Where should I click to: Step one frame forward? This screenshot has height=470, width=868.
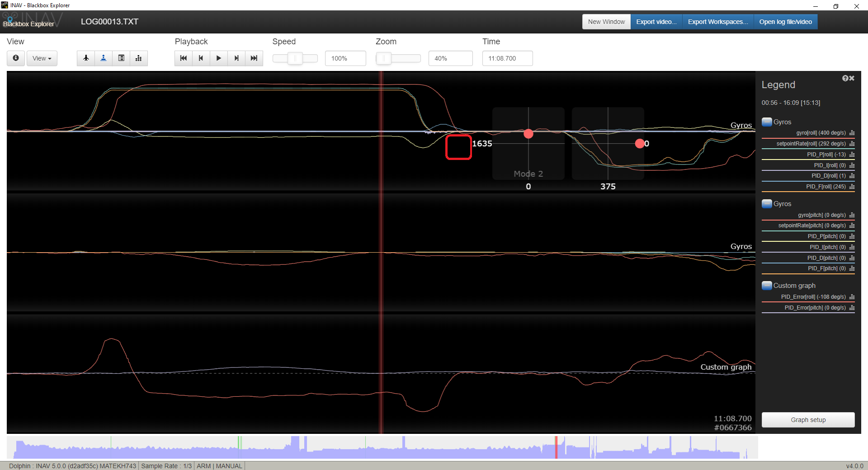click(x=236, y=58)
